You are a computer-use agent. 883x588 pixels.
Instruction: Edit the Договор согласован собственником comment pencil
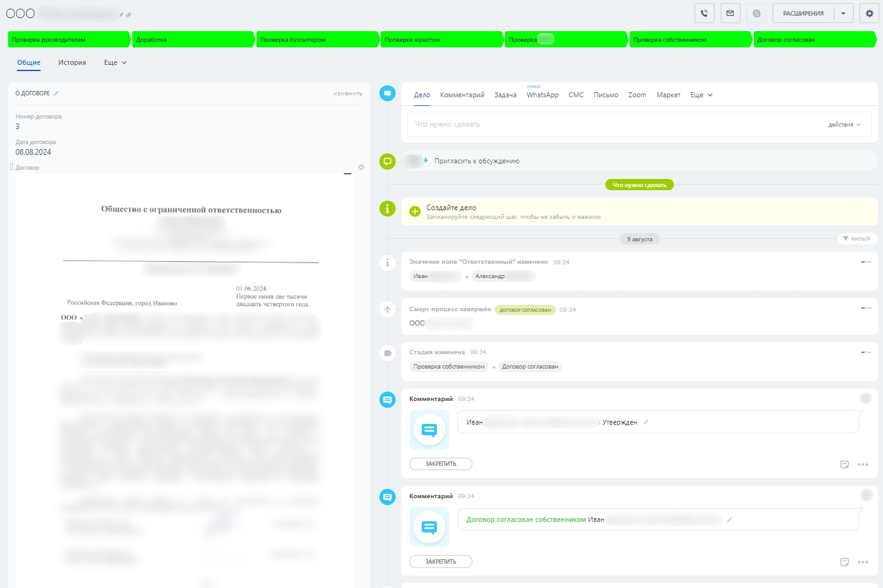click(729, 519)
